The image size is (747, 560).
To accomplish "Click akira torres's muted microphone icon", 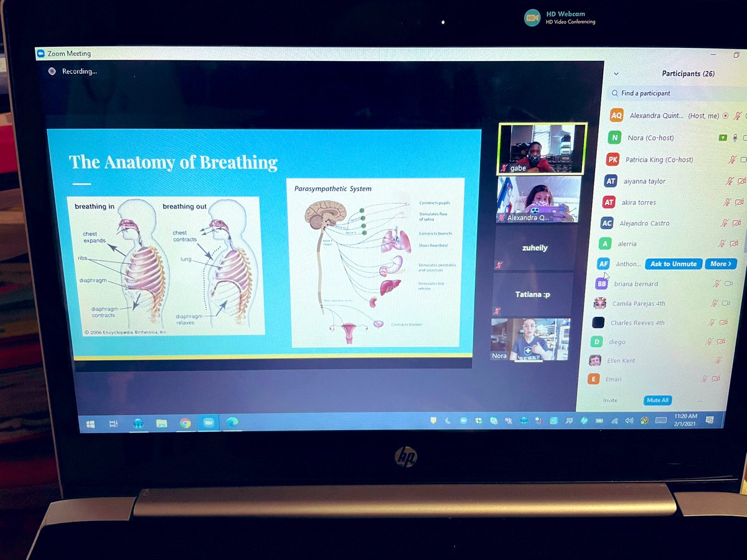I will [x=726, y=203].
